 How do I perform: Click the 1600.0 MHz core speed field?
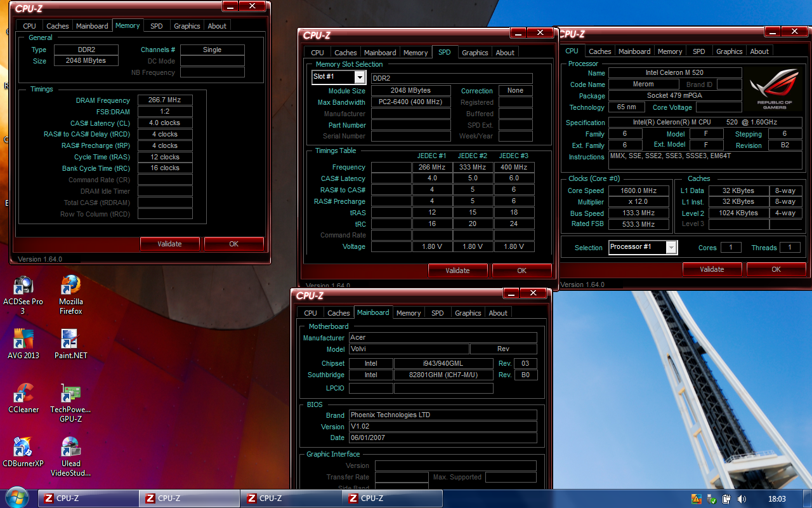pos(639,190)
